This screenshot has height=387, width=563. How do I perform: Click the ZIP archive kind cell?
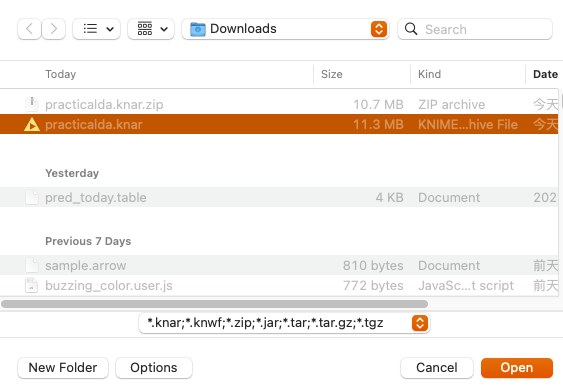tap(451, 104)
